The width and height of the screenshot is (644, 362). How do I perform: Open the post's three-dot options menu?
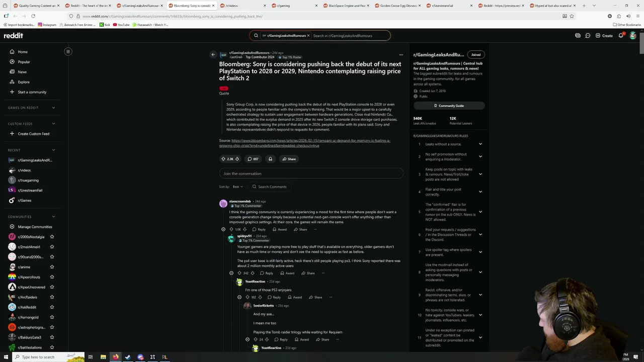401,54
